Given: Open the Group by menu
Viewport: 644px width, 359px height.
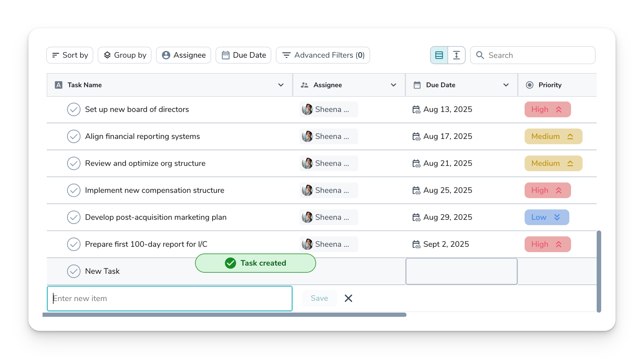Looking at the screenshot, I should (x=125, y=55).
